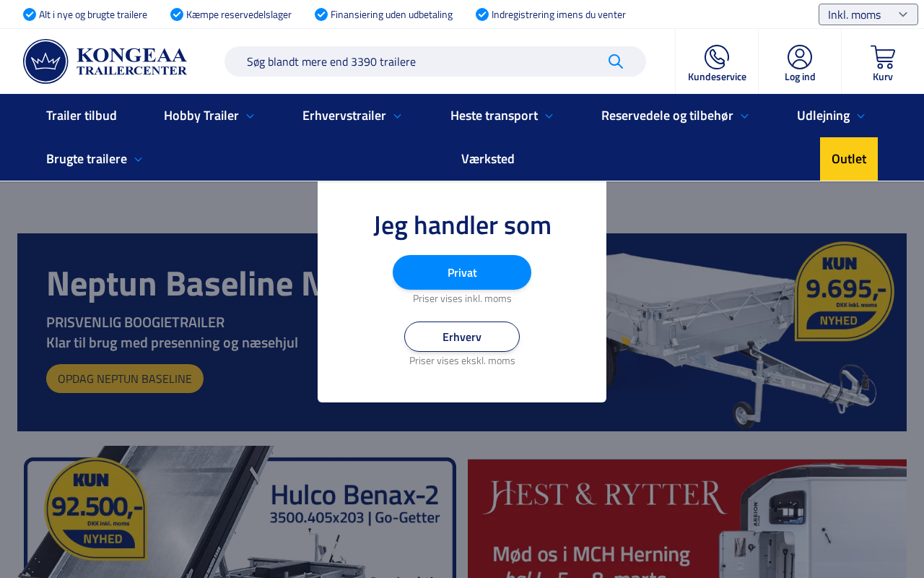
Task: Open the Kurv shopping cart icon
Action: pos(883,57)
